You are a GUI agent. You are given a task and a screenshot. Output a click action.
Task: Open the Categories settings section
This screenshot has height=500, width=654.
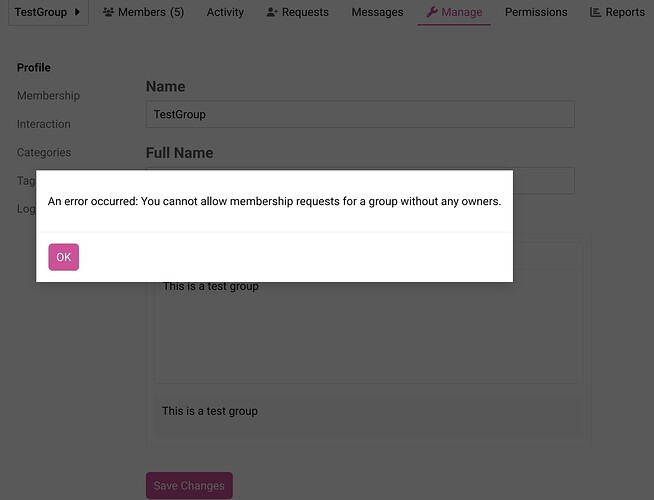pyautogui.click(x=44, y=152)
